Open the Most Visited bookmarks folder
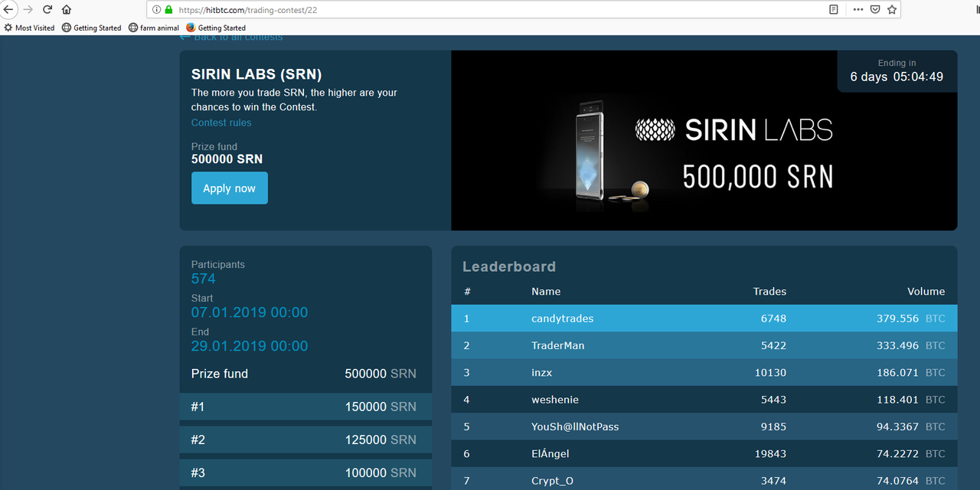The image size is (980, 490). click(x=29, y=28)
